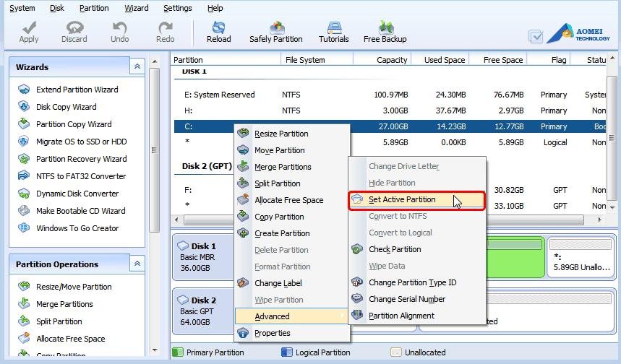Select the E: System Reserved row
Image resolution: width=621 pixels, height=364 pixels.
[390, 95]
